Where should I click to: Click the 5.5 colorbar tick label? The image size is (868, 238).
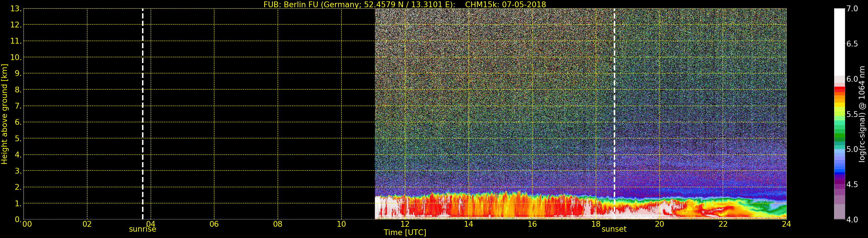852,114
